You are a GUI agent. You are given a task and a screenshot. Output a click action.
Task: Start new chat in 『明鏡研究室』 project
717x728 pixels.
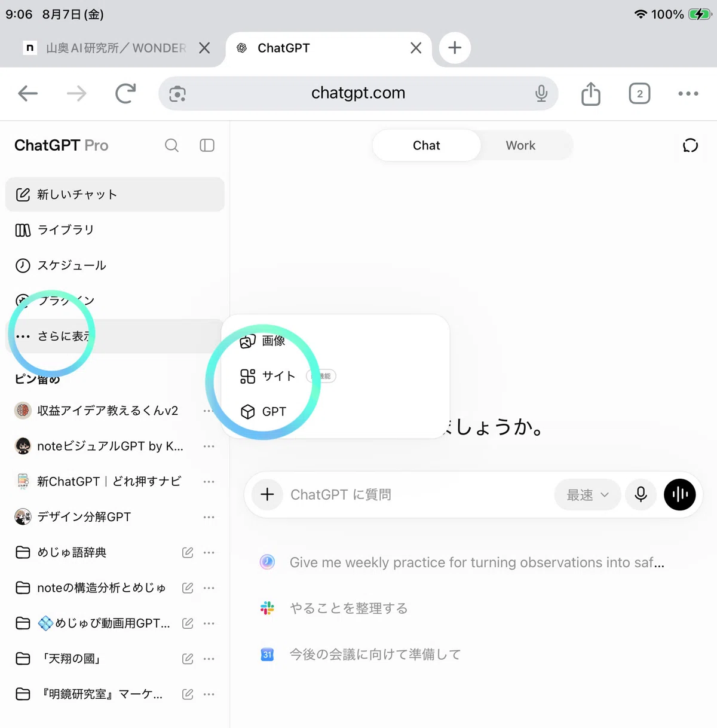click(188, 694)
